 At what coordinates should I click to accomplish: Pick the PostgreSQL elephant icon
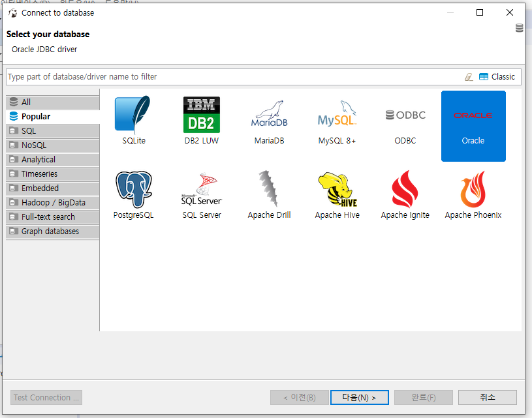(134, 194)
